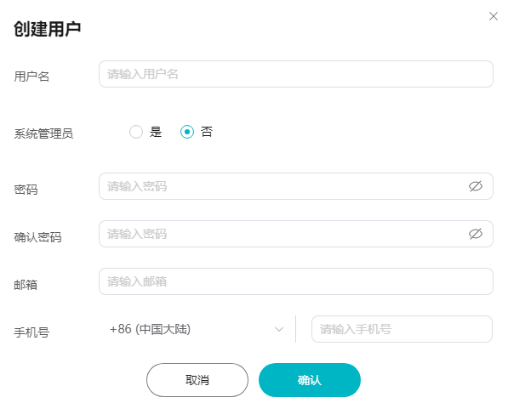
Task: Click the 用户名 field label
Action: click(x=31, y=77)
